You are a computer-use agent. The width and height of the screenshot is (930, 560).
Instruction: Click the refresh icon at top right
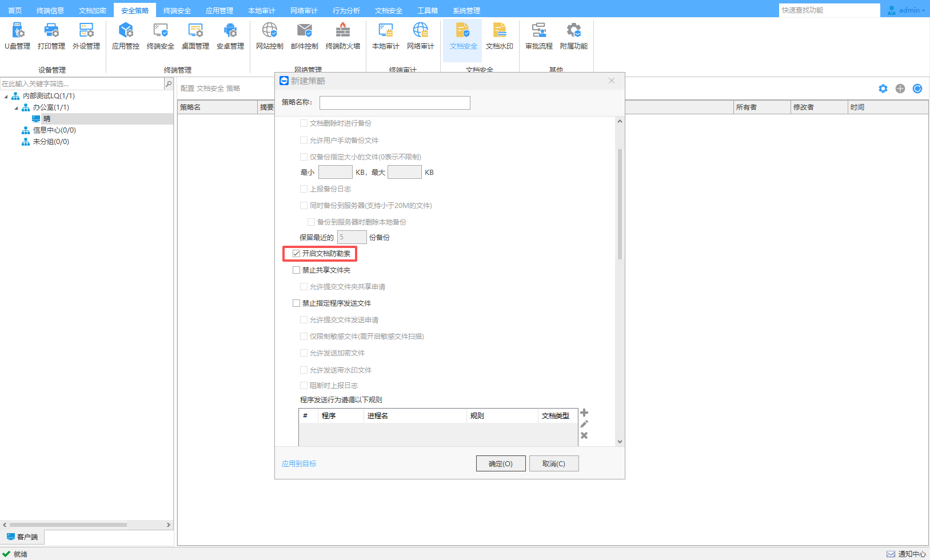click(917, 89)
